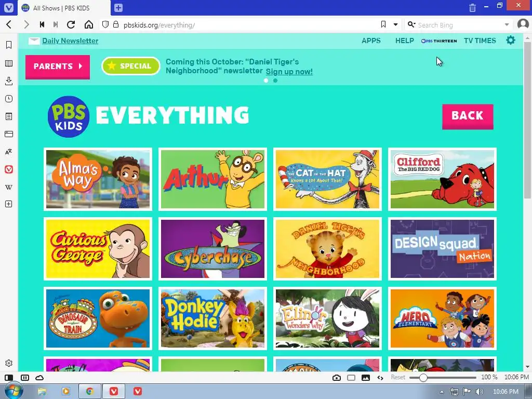The width and height of the screenshot is (532, 399).
Task: Open the user profile icon
Action: pyautogui.click(x=523, y=24)
